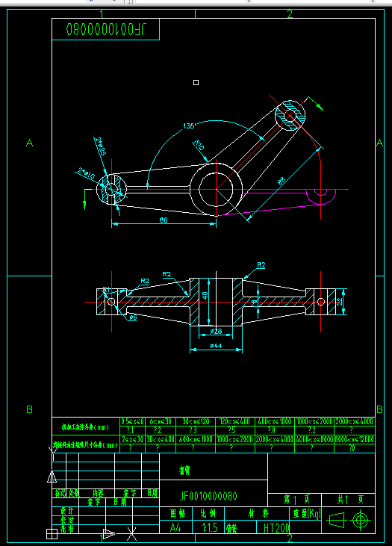Select the φ44 hub dimension text
The height and width of the screenshot is (546, 392).
216,346
